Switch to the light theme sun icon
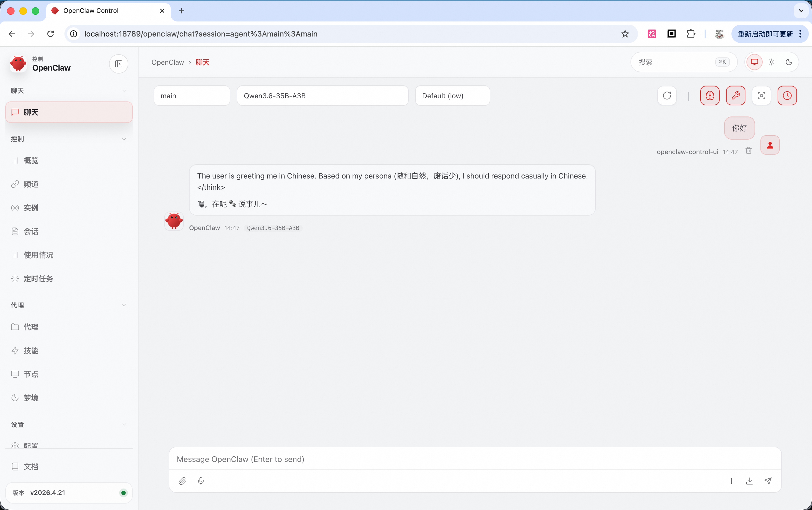812x510 pixels. [x=771, y=62]
